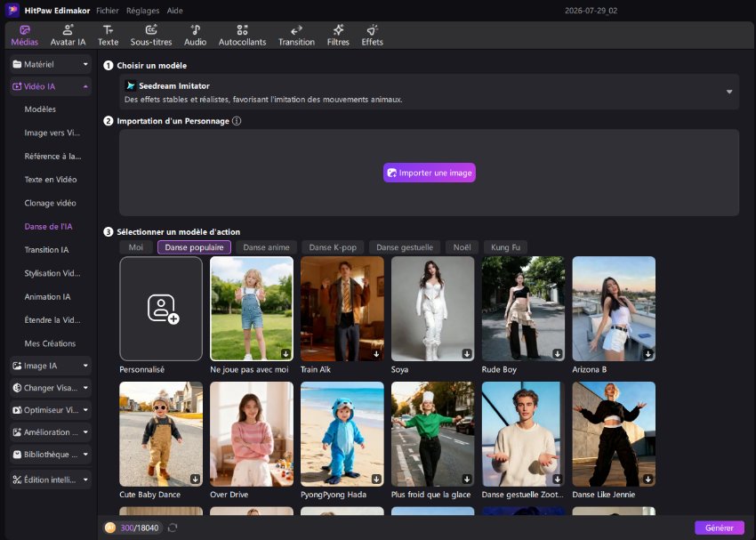
Task: Click the info icon beside Importation d'un Personnage
Action: click(237, 121)
